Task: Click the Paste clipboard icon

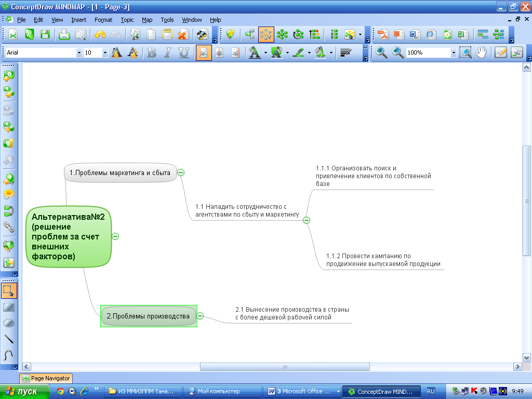Action: point(167,35)
